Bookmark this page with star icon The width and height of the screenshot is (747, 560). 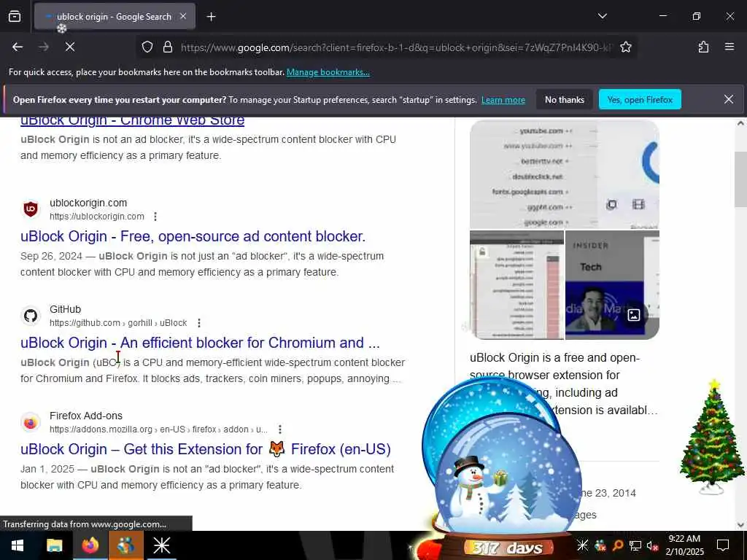pos(626,47)
